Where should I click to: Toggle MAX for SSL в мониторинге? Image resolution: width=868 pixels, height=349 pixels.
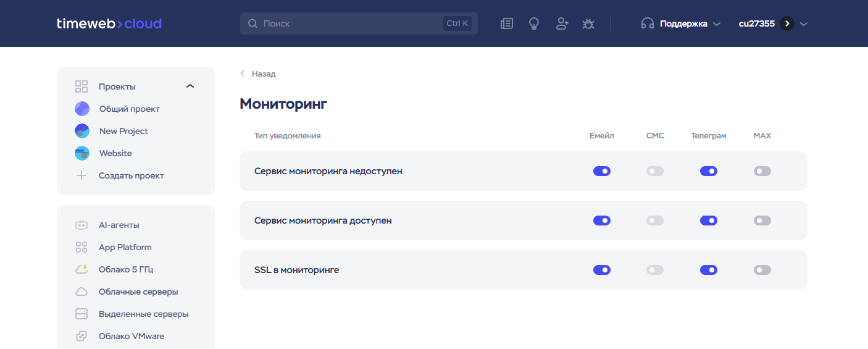pyautogui.click(x=762, y=270)
